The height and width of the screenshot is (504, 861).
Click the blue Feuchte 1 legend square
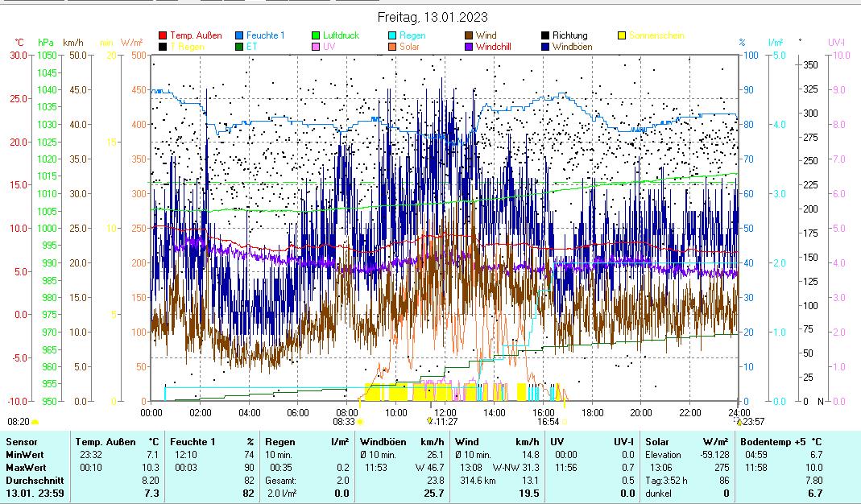click(x=239, y=35)
